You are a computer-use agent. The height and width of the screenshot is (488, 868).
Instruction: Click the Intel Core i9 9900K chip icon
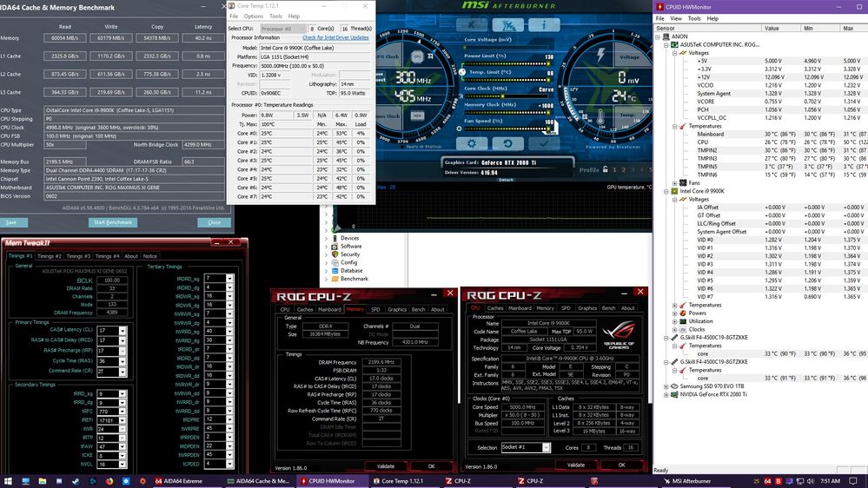point(674,191)
